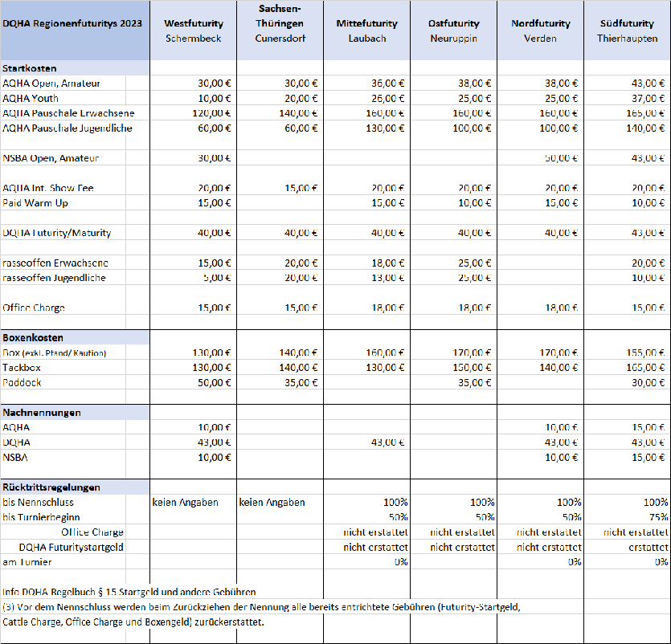This screenshot has height=644, width=671.
Task: Click the Mittefuturity Laubach column header
Action: point(366,31)
